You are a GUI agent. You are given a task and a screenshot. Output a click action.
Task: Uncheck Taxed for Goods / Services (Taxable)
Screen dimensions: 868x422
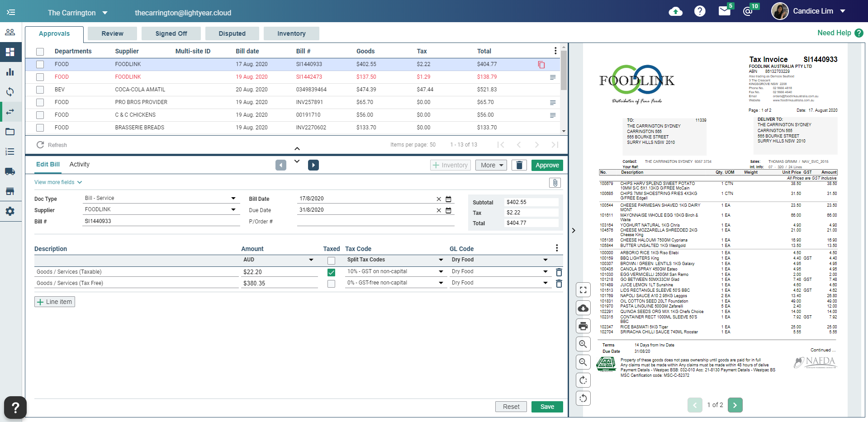pyautogui.click(x=331, y=272)
